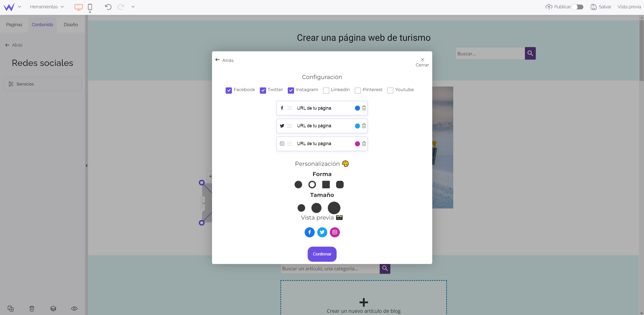644x315 pixels.
Task: Click Vista previa in top bar
Action: click(x=629, y=7)
